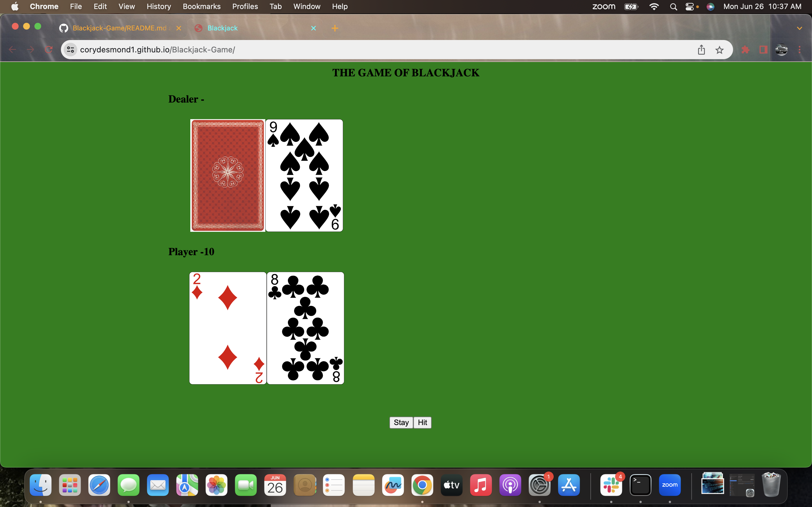Open a new tab with the plus icon

[x=335, y=28]
